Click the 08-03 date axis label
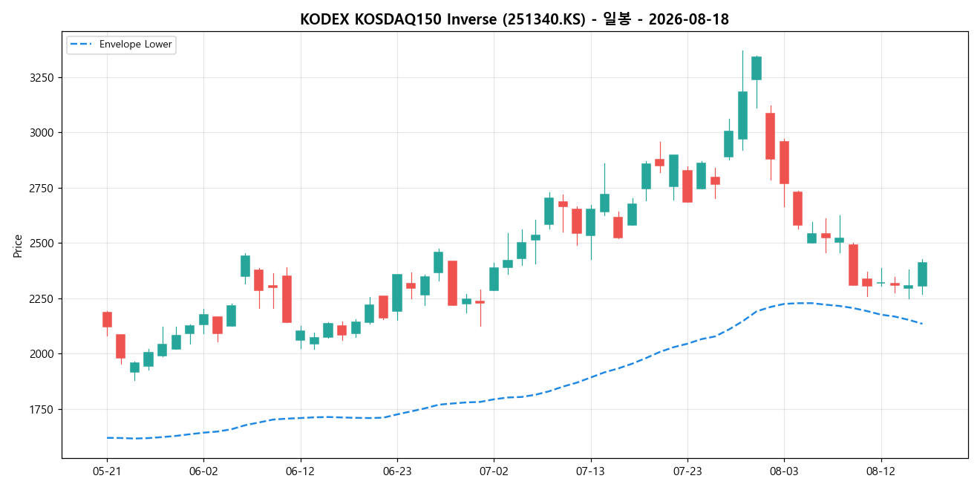Viewport: 980px width, 490px height. (784, 471)
